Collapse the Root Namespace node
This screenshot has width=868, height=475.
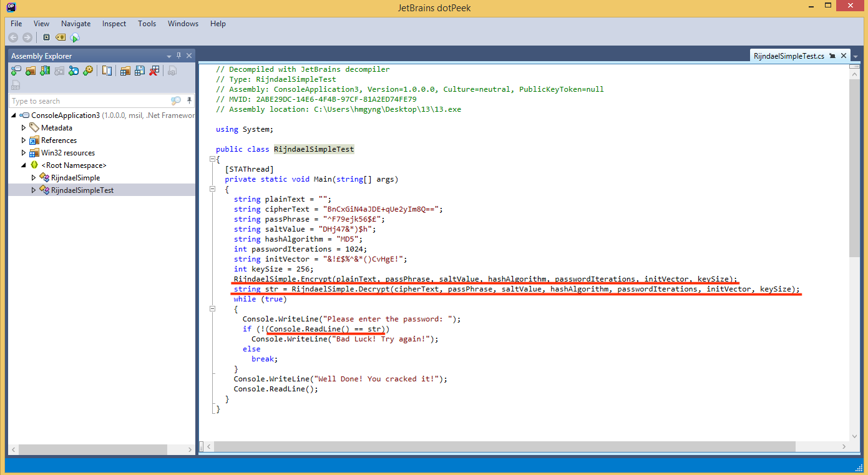pos(24,165)
